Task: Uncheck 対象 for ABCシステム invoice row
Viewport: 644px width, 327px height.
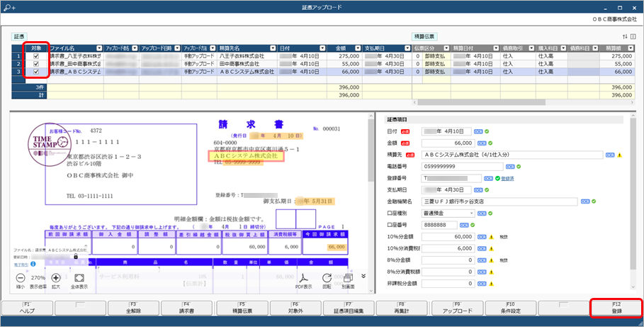Action: (x=36, y=72)
